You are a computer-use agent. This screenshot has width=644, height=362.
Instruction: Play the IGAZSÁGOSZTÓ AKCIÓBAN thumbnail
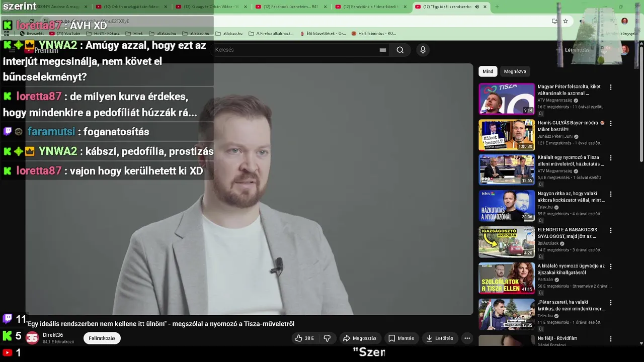tap(507, 242)
